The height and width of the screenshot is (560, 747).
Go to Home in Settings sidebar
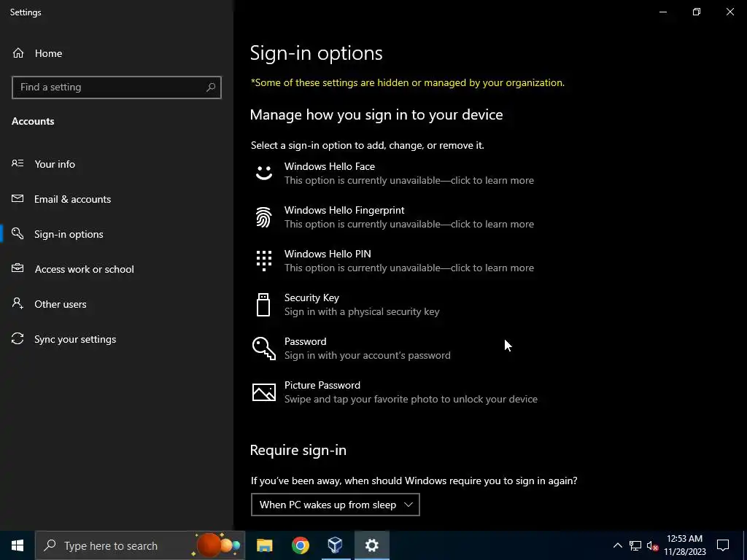tap(117, 52)
